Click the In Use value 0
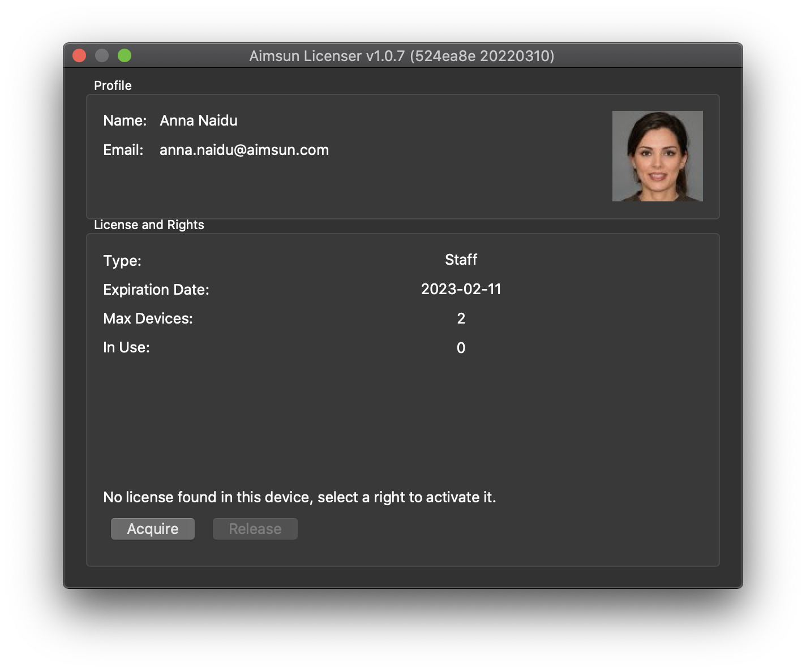 [461, 348]
